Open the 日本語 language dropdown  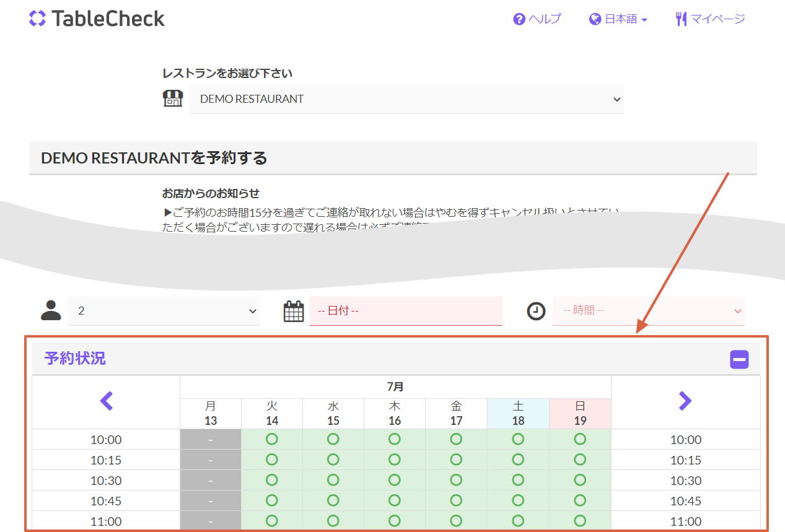[x=618, y=19]
